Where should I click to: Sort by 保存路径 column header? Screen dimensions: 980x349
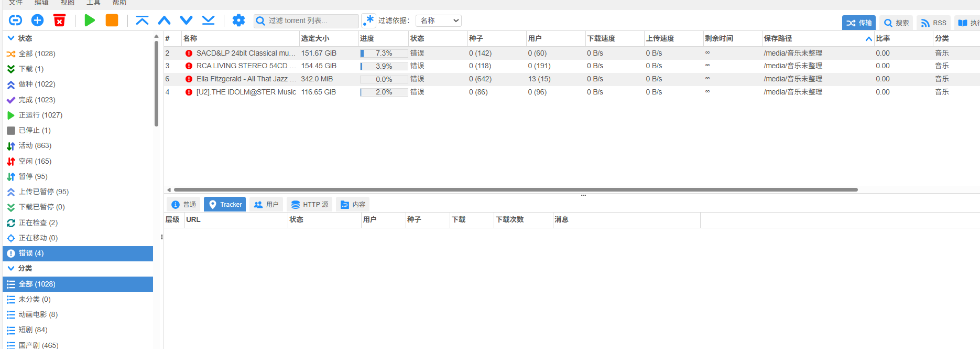818,38
